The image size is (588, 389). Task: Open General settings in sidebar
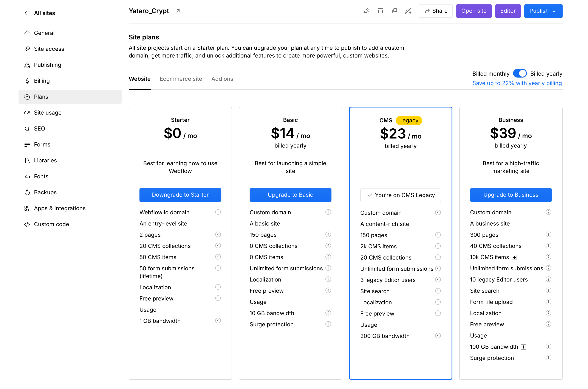70,33
